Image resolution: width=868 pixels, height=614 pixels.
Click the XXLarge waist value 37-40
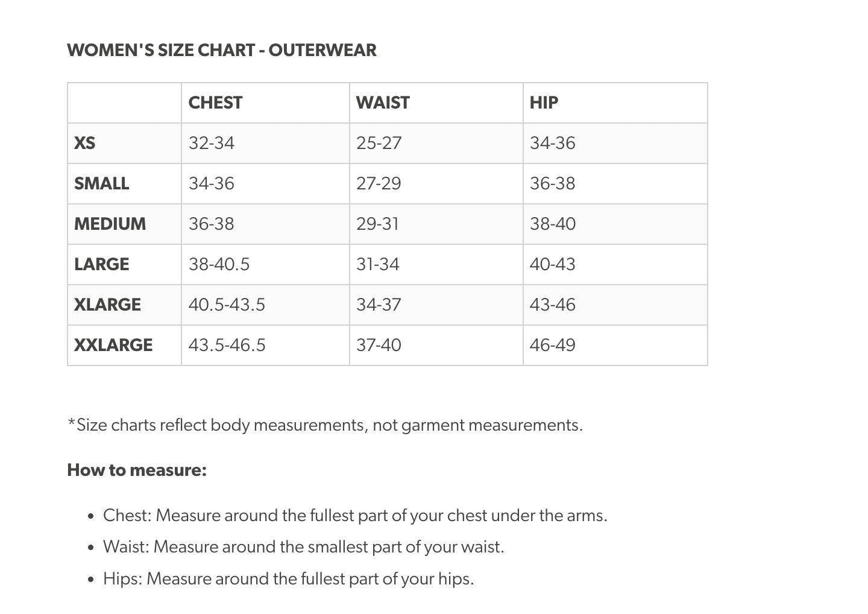(379, 345)
